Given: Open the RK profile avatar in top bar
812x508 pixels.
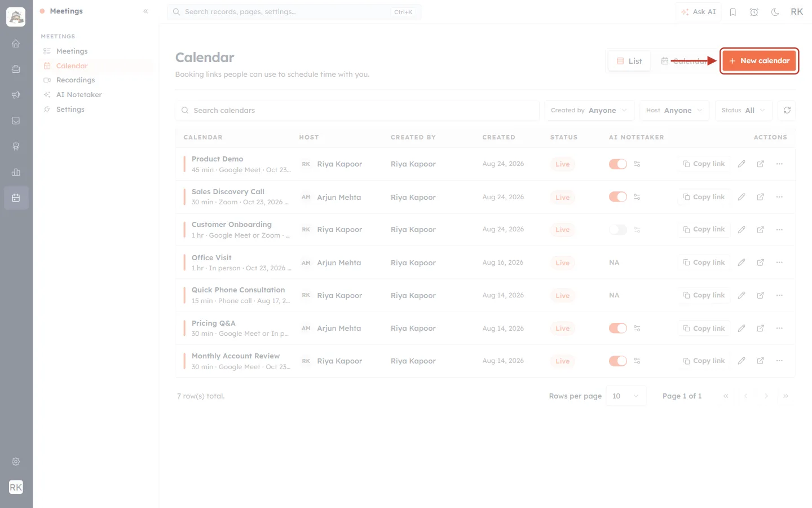Looking at the screenshot, I should coord(797,12).
